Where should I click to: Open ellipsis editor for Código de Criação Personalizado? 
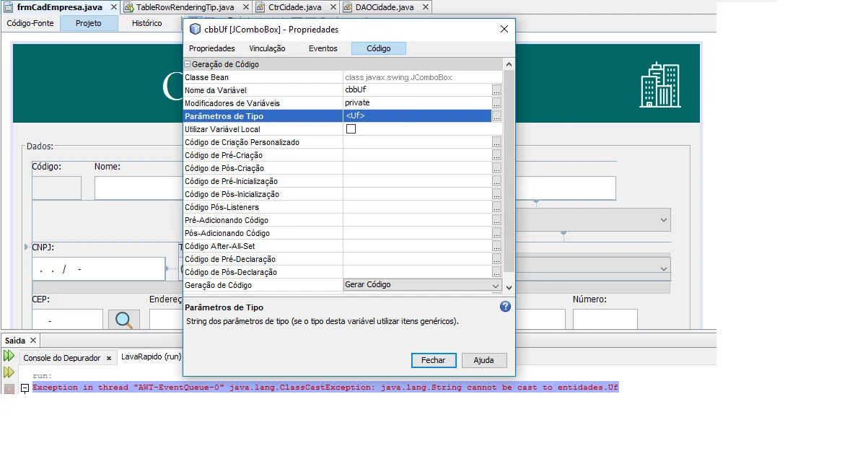(x=496, y=142)
